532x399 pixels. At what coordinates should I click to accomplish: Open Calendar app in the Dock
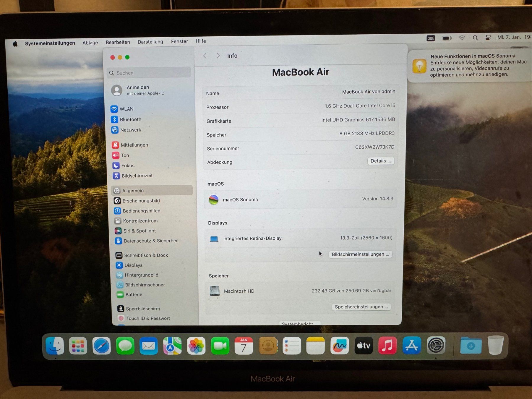point(244,346)
